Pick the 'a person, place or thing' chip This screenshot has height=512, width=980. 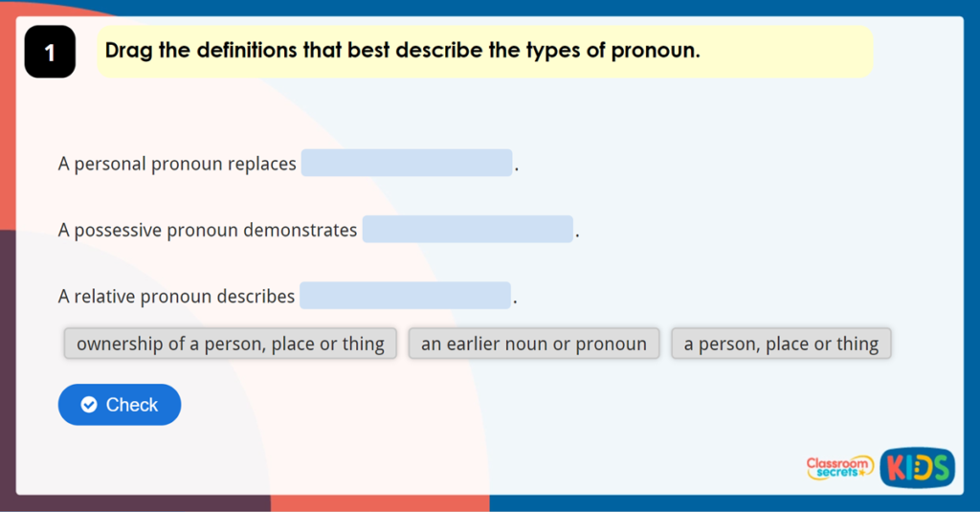point(781,344)
